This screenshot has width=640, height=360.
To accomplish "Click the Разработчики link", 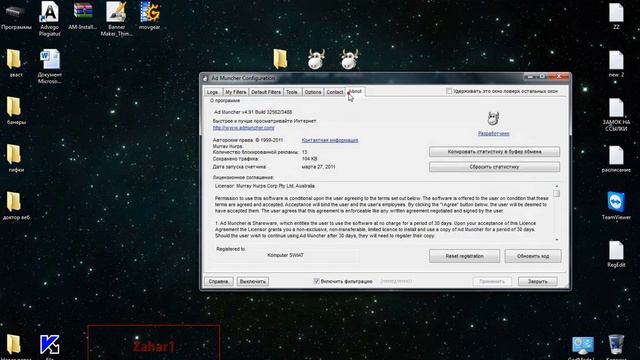I will (x=493, y=133).
